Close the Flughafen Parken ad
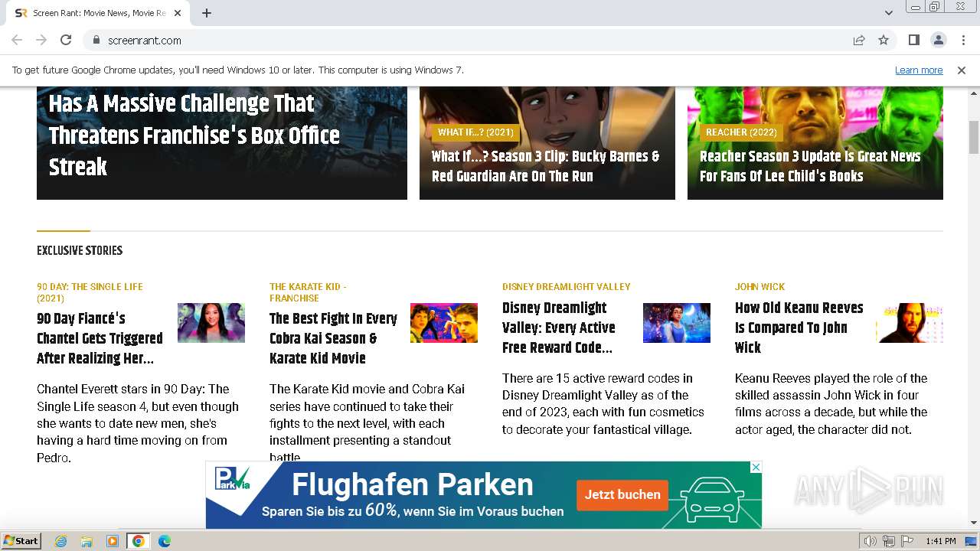 coord(755,467)
